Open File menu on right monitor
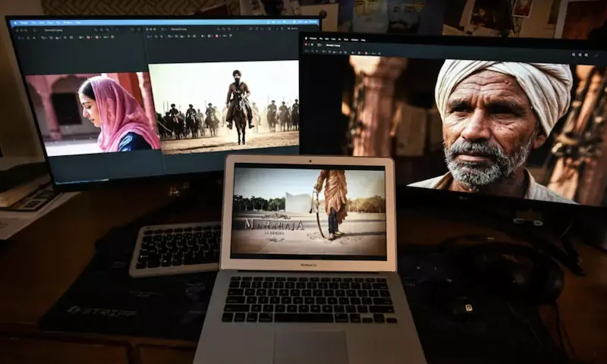Image resolution: width=607 pixels, height=364 pixels. coord(320,39)
